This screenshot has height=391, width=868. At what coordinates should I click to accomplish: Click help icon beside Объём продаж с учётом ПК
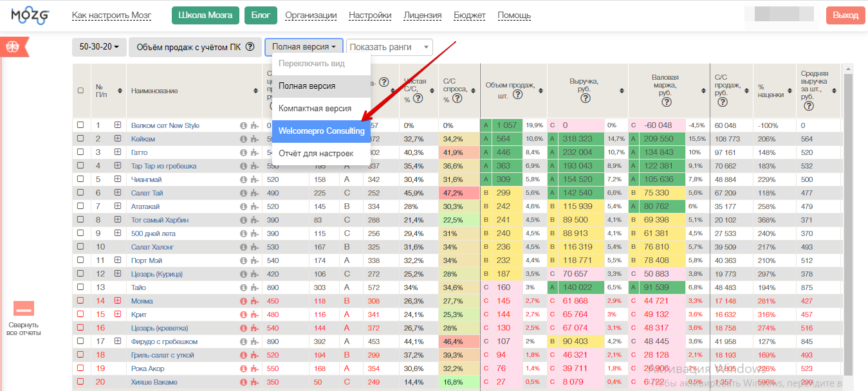pos(250,47)
